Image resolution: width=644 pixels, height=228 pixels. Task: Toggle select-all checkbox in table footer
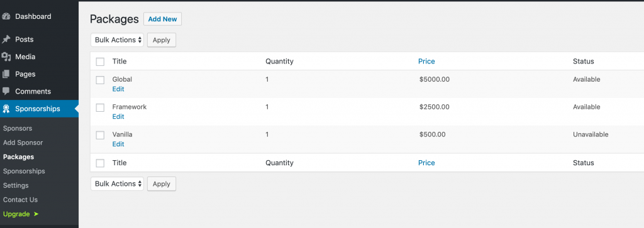pos(100,163)
